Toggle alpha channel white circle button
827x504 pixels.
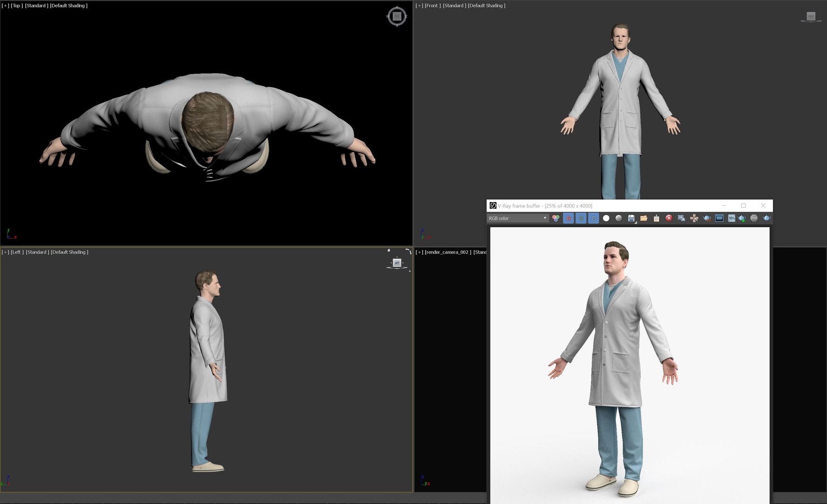[606, 218]
